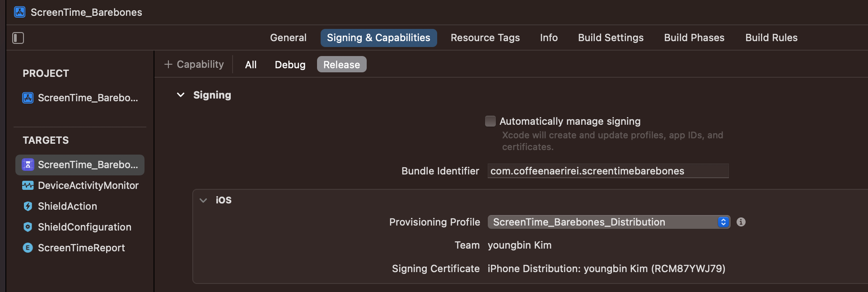This screenshot has height=292, width=868.
Task: Open the General tab
Action: coord(288,38)
